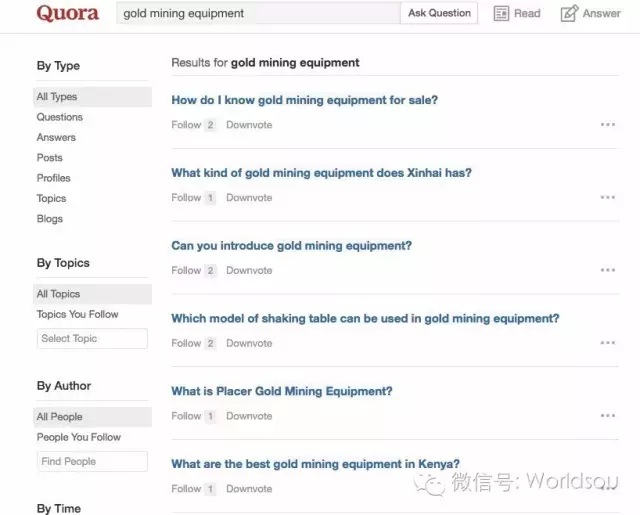
Task: Select the All People filter
Action: click(92, 417)
